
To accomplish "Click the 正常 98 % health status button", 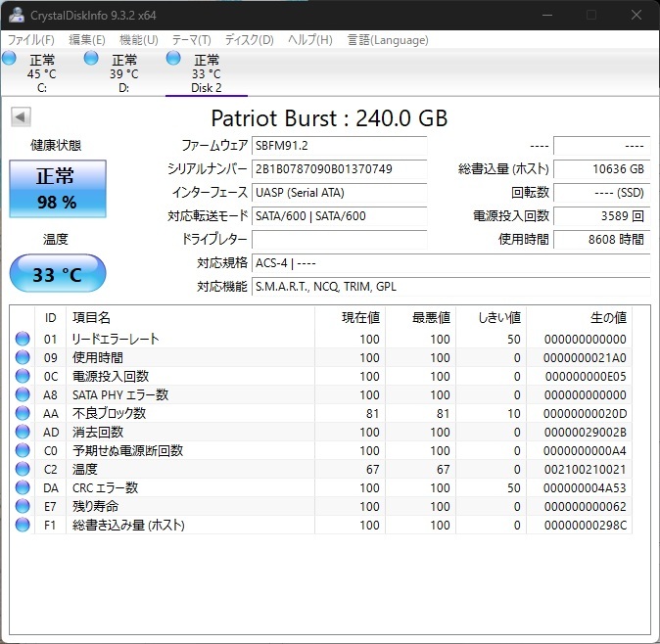I will pyautogui.click(x=58, y=189).
